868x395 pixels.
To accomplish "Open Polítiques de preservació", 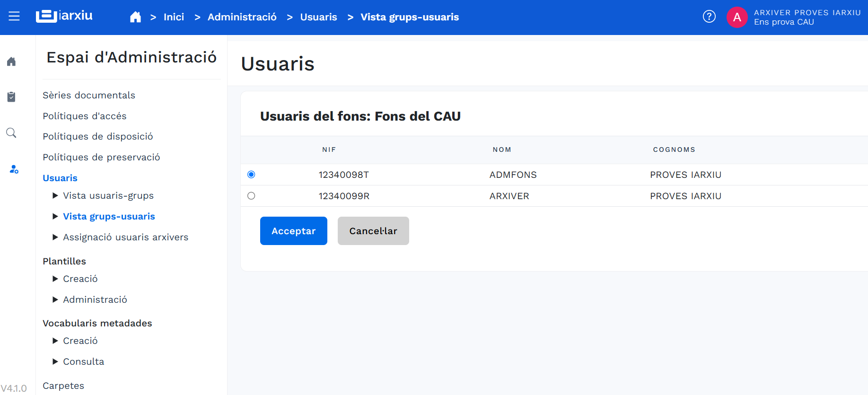I will click(x=101, y=157).
